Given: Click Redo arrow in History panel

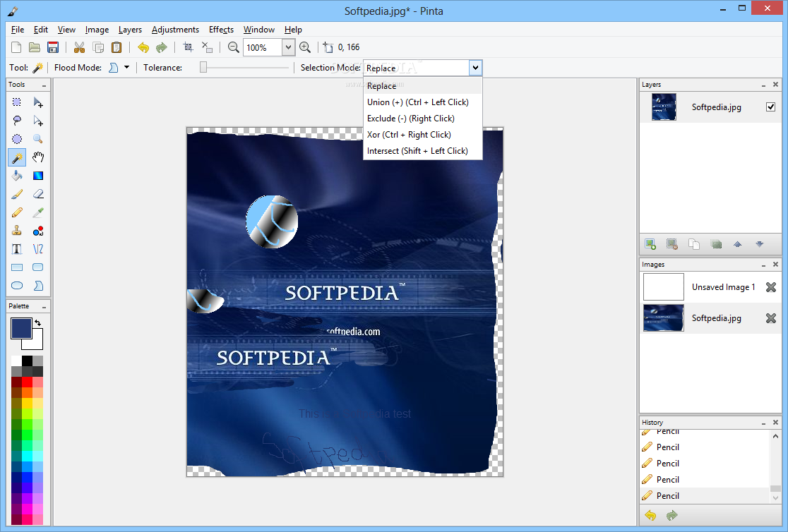Looking at the screenshot, I should 672,515.
